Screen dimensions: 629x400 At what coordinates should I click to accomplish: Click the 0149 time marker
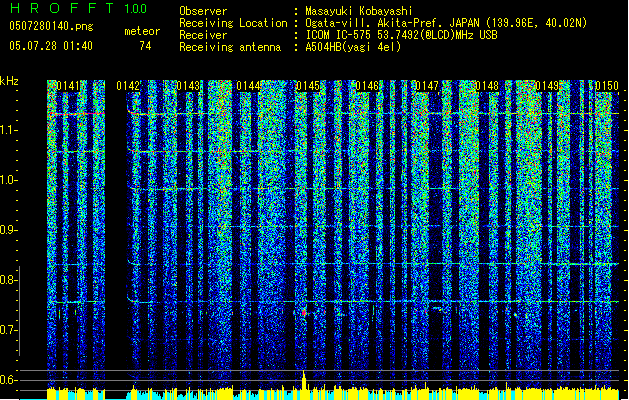click(547, 86)
